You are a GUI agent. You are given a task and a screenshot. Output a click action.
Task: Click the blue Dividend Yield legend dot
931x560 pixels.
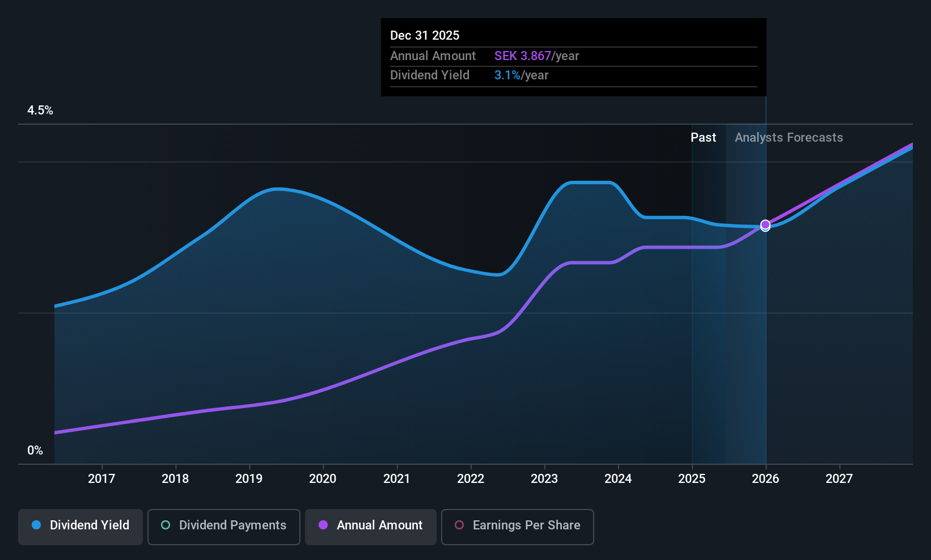pyautogui.click(x=36, y=525)
